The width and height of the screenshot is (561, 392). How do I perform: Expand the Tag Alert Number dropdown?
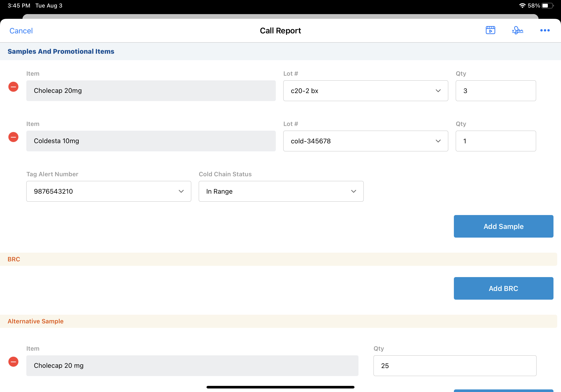[109, 191]
